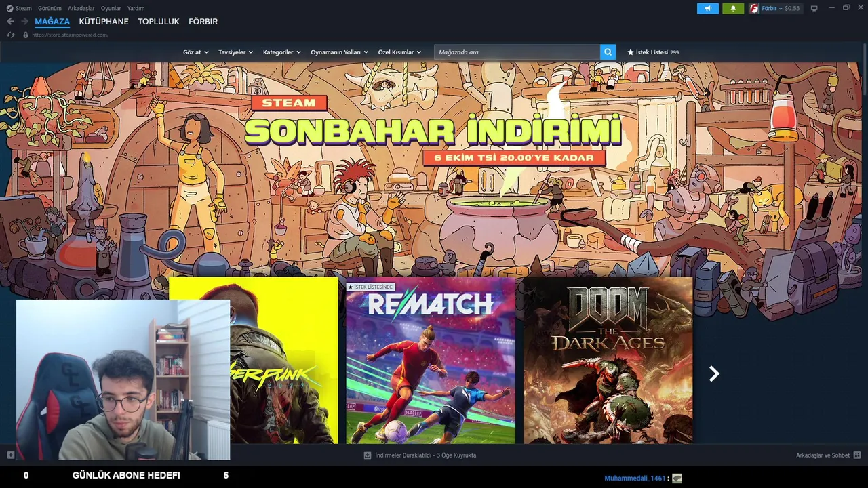Click the red STEAM badge on banner
The image size is (868, 488).
[289, 103]
